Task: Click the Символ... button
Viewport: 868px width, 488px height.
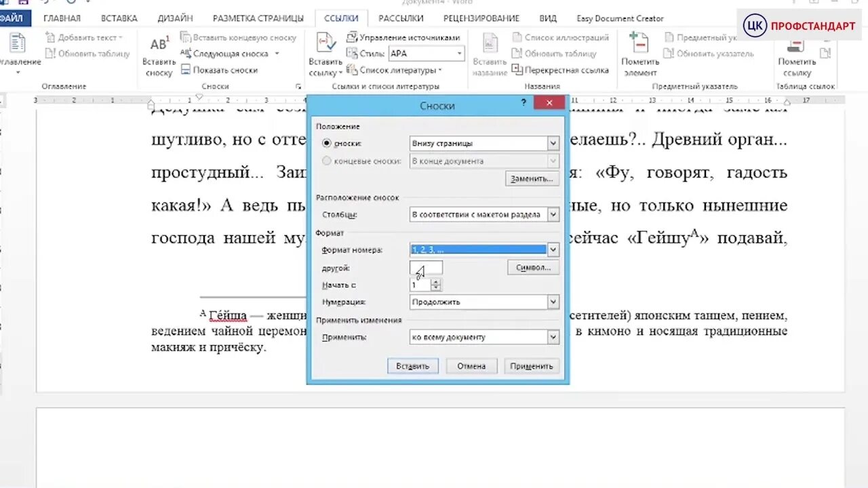Action: click(x=533, y=268)
